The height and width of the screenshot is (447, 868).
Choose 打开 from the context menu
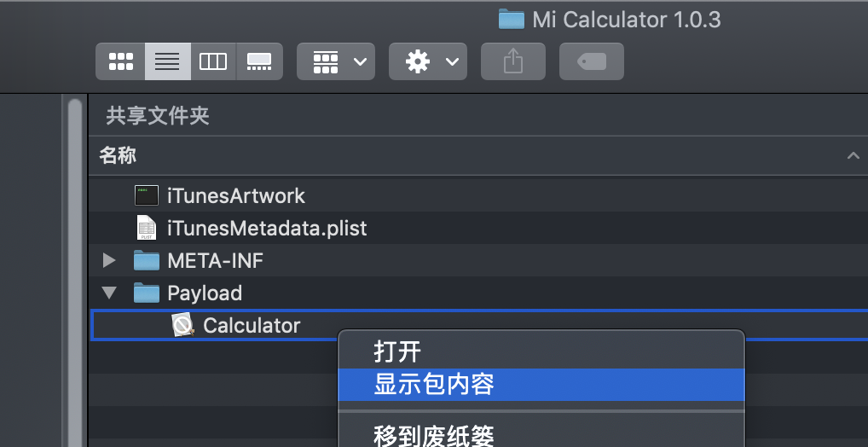pyautogui.click(x=397, y=351)
